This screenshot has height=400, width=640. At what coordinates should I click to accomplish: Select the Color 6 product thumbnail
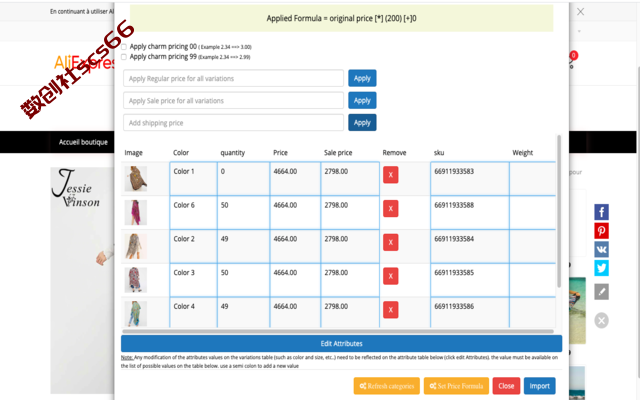[136, 212]
